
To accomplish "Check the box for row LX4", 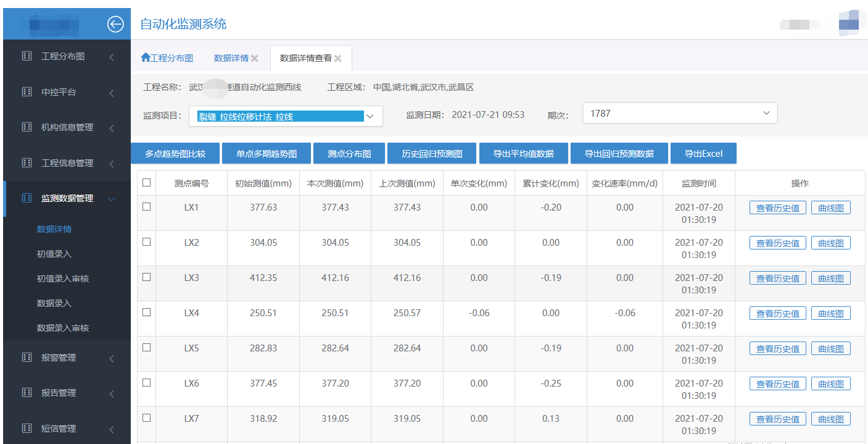I will tap(146, 312).
